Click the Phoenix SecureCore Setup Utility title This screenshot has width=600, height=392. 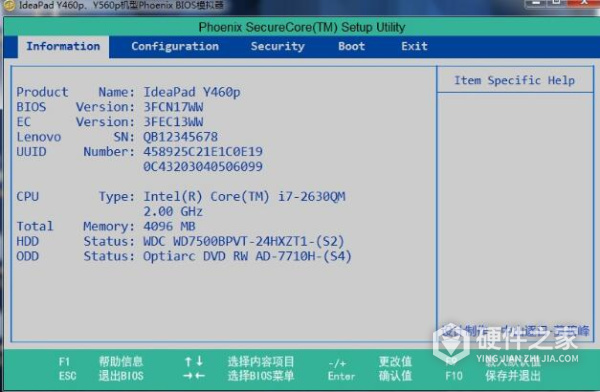coord(302,27)
